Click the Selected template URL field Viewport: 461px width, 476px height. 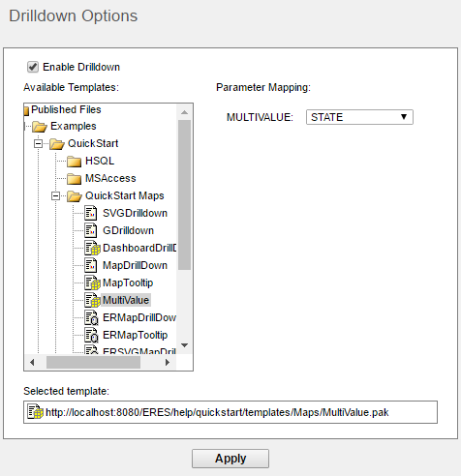(x=230, y=412)
